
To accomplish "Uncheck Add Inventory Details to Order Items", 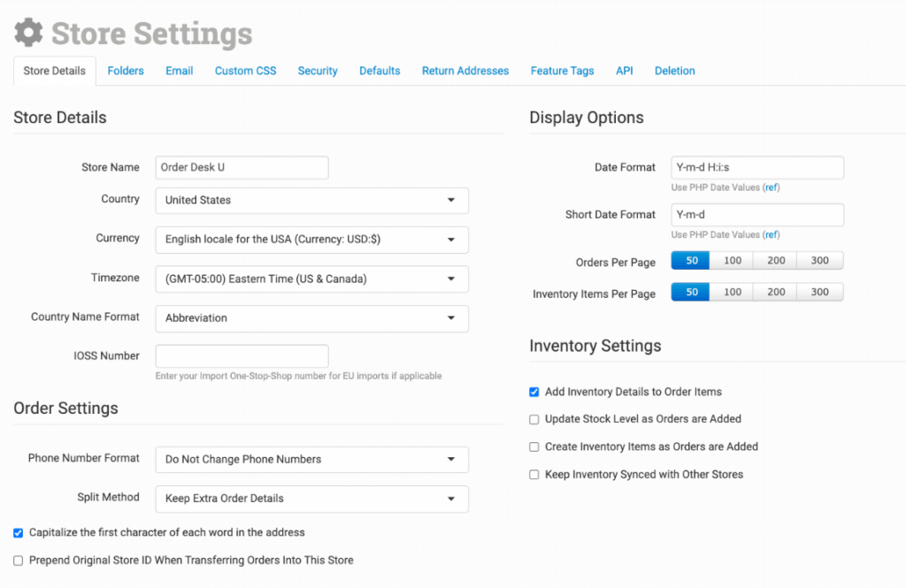I will click(x=534, y=392).
